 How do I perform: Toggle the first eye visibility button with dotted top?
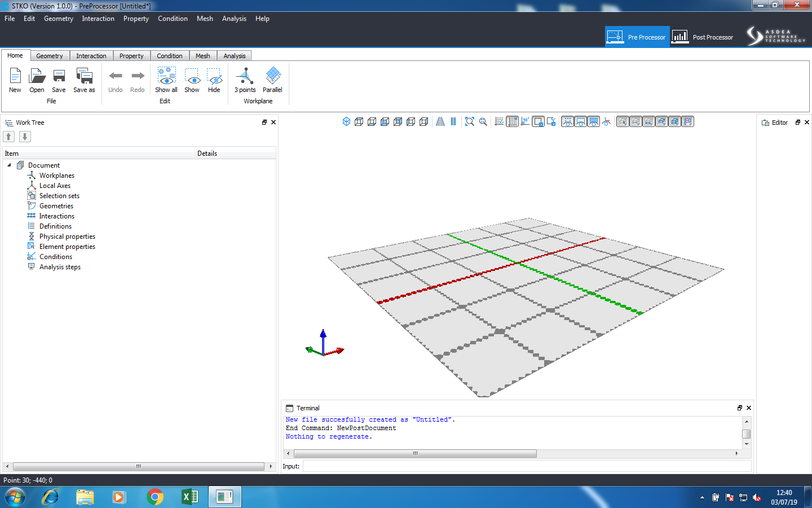(567, 121)
